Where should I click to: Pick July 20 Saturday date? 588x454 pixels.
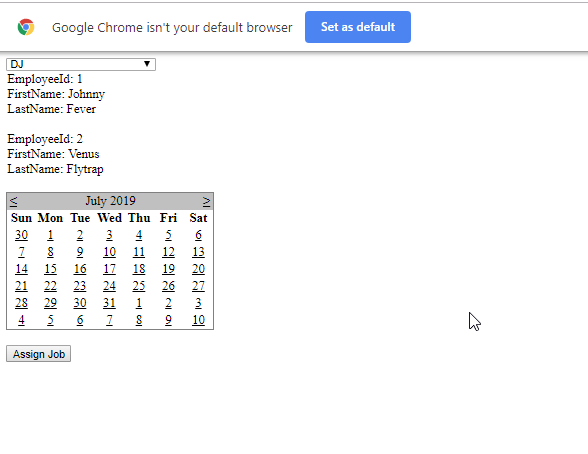[198, 269]
